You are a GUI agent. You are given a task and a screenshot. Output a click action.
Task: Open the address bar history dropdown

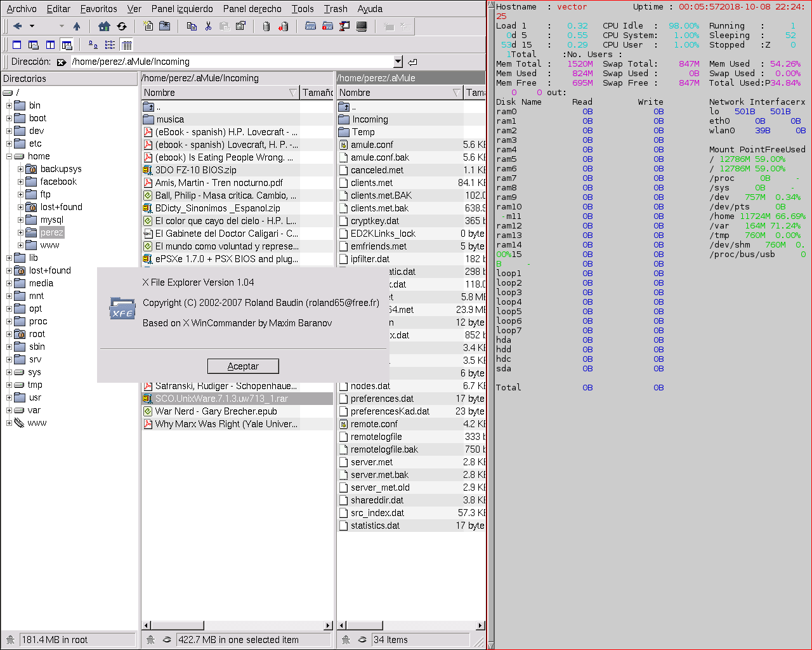point(398,62)
